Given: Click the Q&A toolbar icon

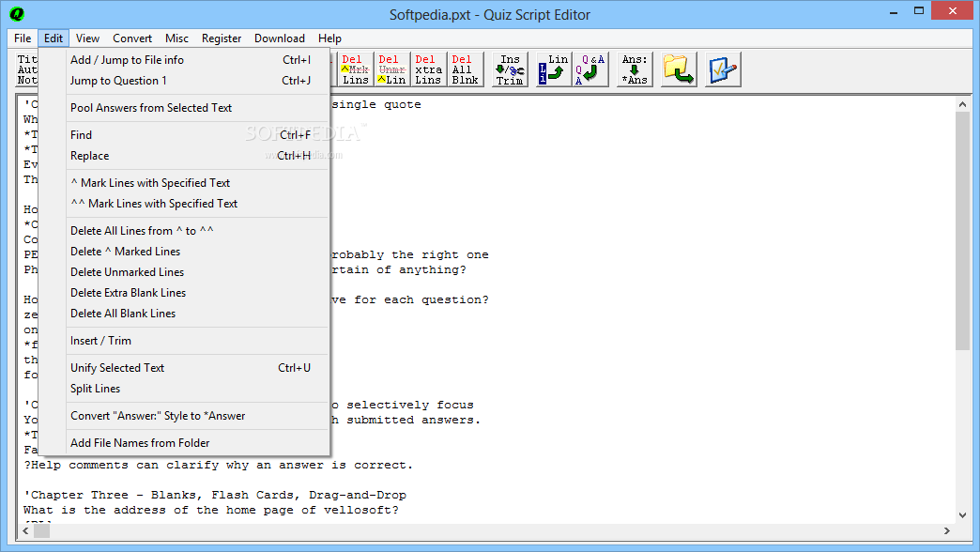Looking at the screenshot, I should (x=590, y=69).
